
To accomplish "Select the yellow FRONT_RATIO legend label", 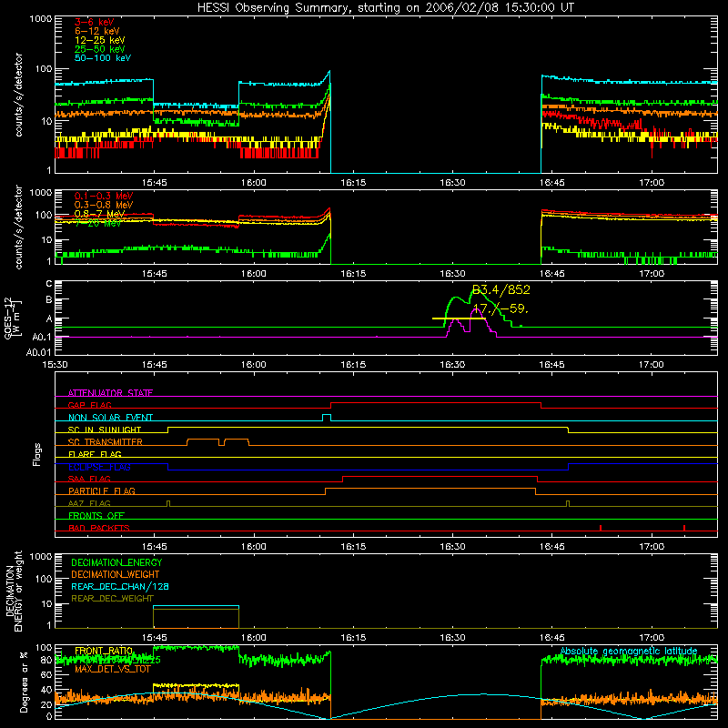I will (x=104, y=651).
